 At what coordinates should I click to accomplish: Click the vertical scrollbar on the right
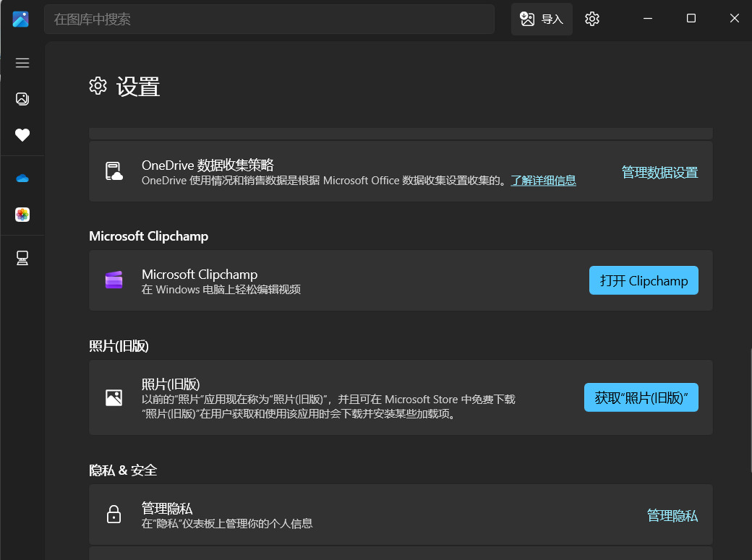point(750,411)
